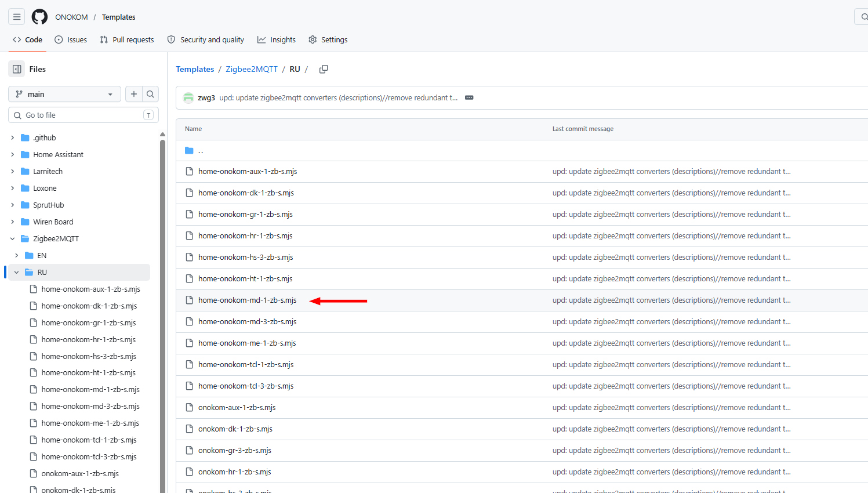868x493 pixels.
Task: Add a new file with plus button
Action: pyautogui.click(x=134, y=94)
